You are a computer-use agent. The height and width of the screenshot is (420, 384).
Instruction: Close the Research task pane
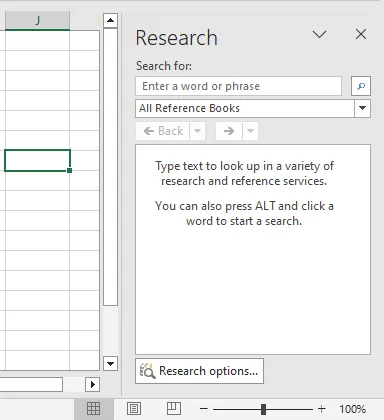click(x=361, y=34)
